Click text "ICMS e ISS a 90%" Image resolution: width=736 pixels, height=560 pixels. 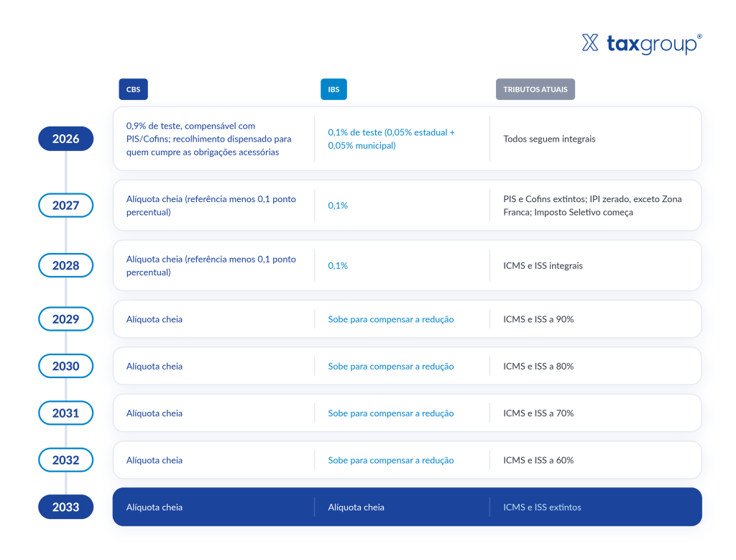click(538, 319)
